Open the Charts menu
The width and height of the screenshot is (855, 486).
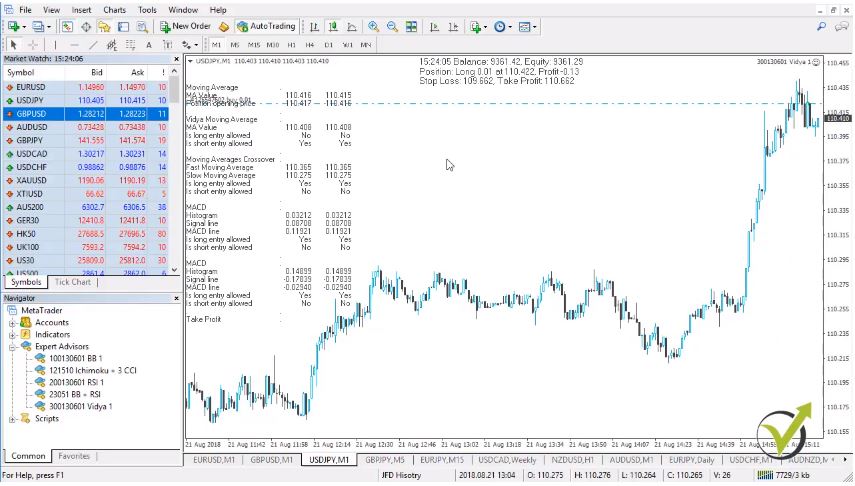pos(115,10)
